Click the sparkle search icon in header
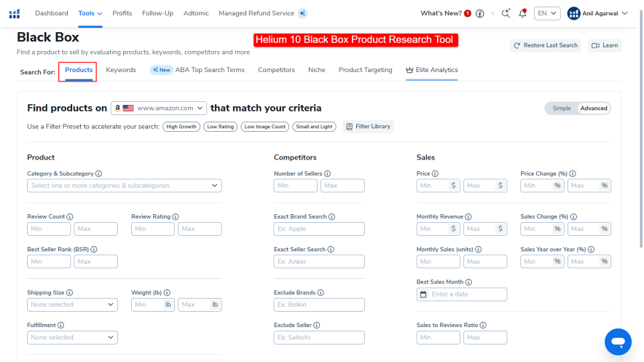Image resolution: width=644 pixels, height=362 pixels. tap(506, 13)
